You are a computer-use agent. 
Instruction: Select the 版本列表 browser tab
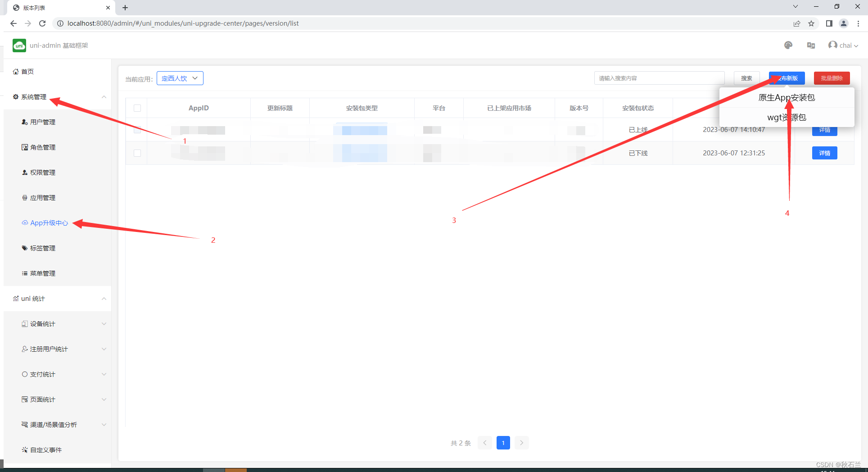(62, 8)
